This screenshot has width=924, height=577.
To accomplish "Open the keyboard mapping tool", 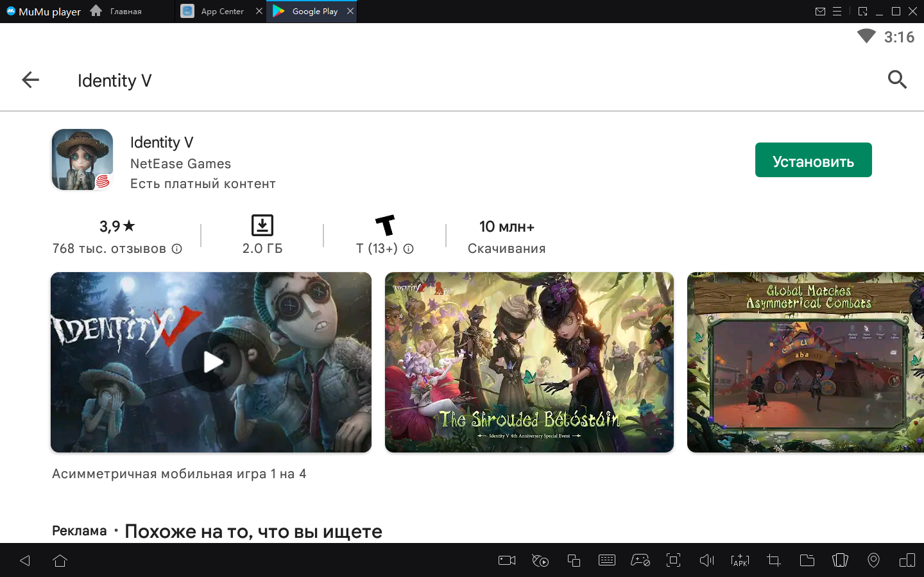I will [x=606, y=560].
